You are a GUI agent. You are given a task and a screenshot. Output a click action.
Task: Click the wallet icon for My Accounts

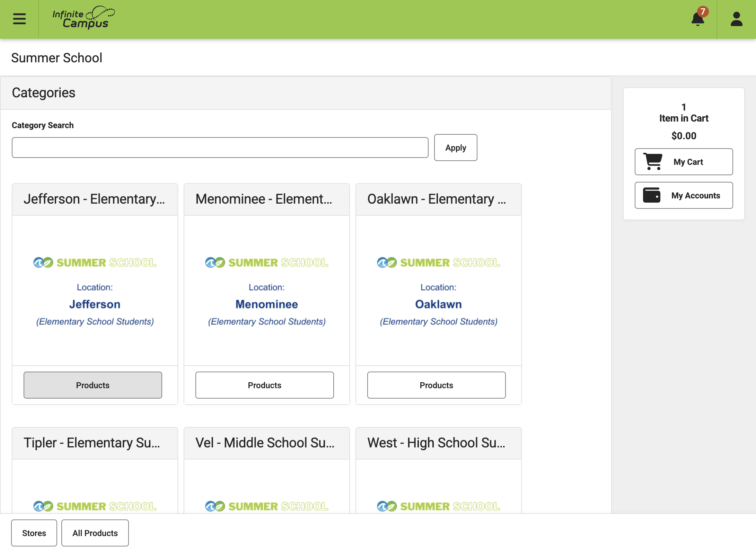point(652,195)
